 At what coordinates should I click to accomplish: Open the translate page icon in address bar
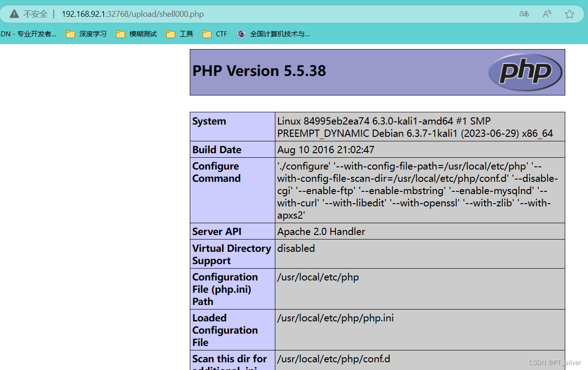pyautogui.click(x=524, y=14)
